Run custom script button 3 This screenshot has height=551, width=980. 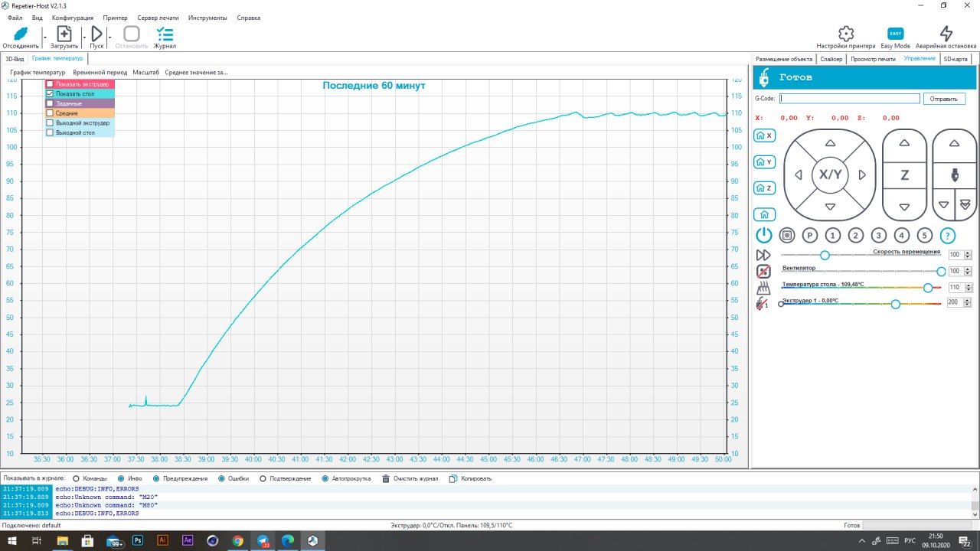(x=879, y=236)
